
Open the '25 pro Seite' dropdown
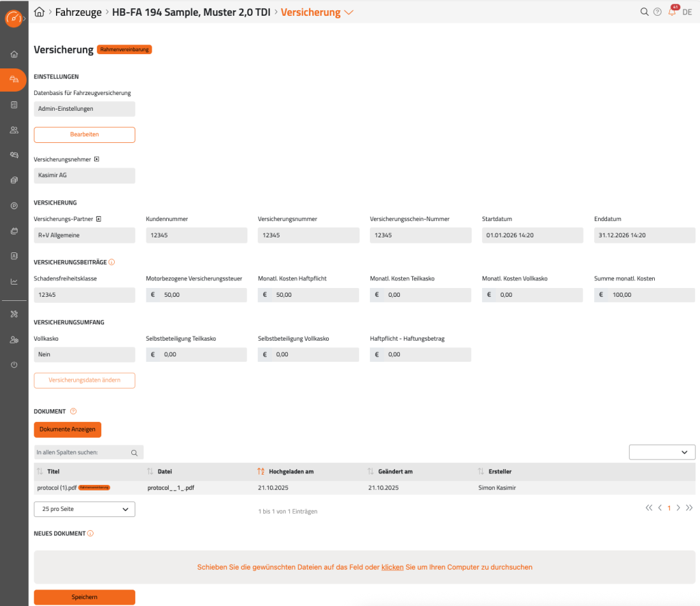point(84,509)
